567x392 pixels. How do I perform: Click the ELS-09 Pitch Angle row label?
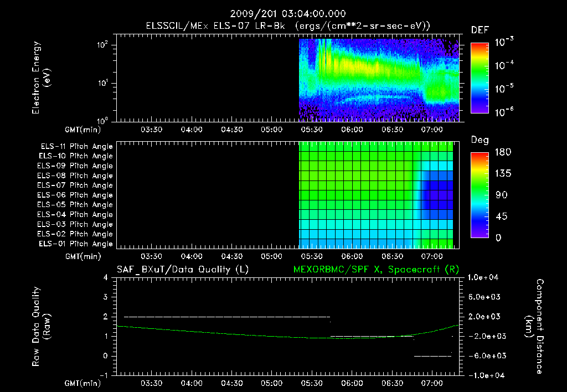click(x=75, y=166)
